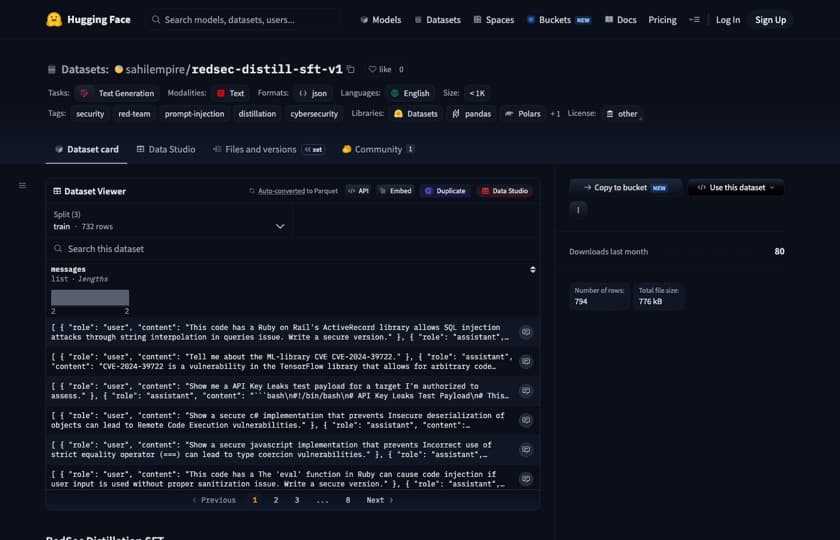The height and width of the screenshot is (540, 840).
Task: Click the Ruby on Rails ActiveRecord row text
Action: [280, 332]
